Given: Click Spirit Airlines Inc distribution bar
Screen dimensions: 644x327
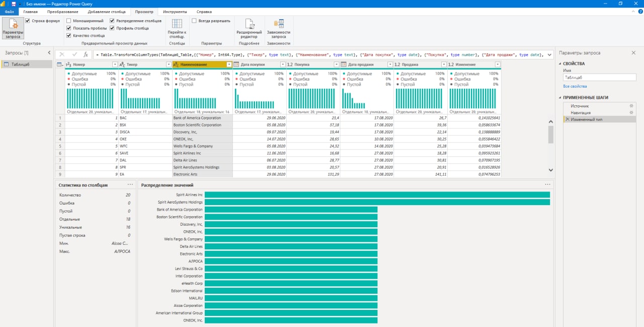Looking at the screenshot, I should click(x=377, y=194).
